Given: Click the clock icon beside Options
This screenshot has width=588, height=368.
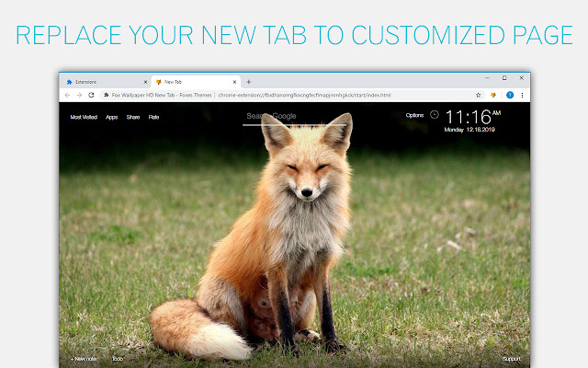Looking at the screenshot, I should [x=435, y=114].
